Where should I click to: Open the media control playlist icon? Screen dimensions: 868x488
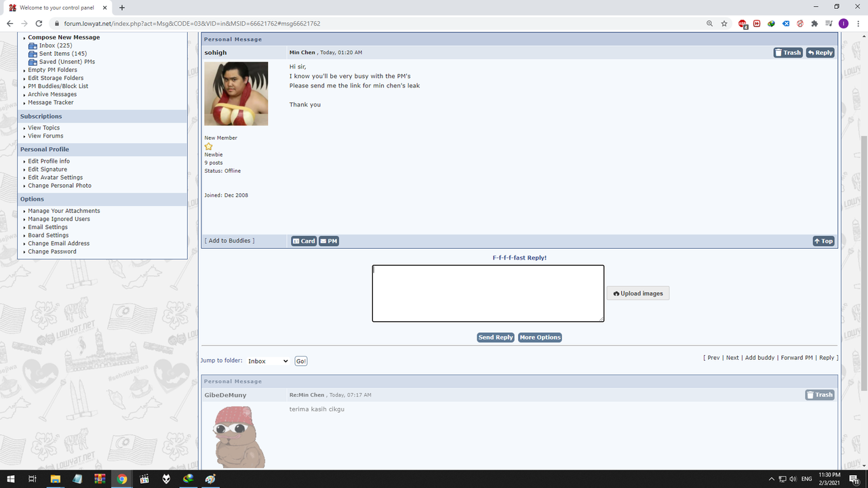point(829,24)
